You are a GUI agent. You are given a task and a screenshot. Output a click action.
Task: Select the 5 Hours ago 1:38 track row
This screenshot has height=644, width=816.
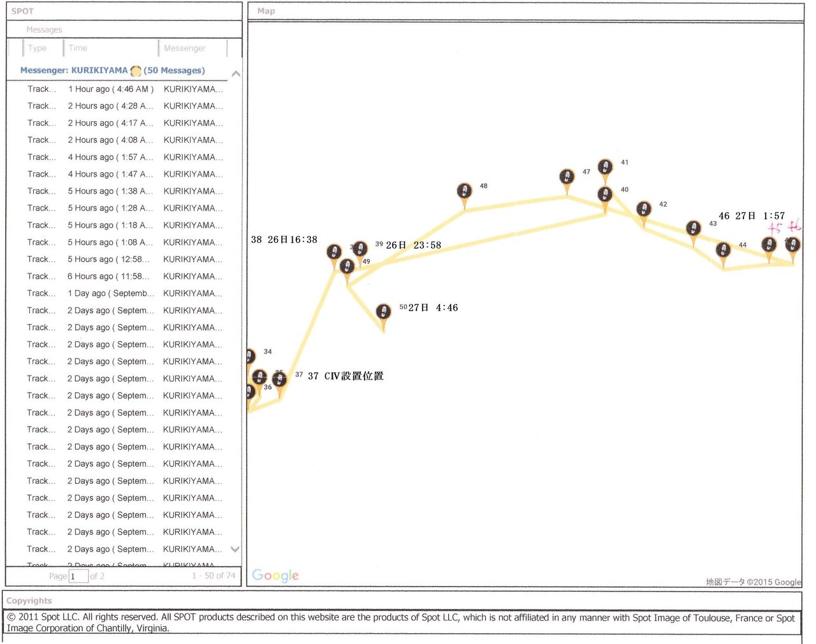[x=124, y=191]
